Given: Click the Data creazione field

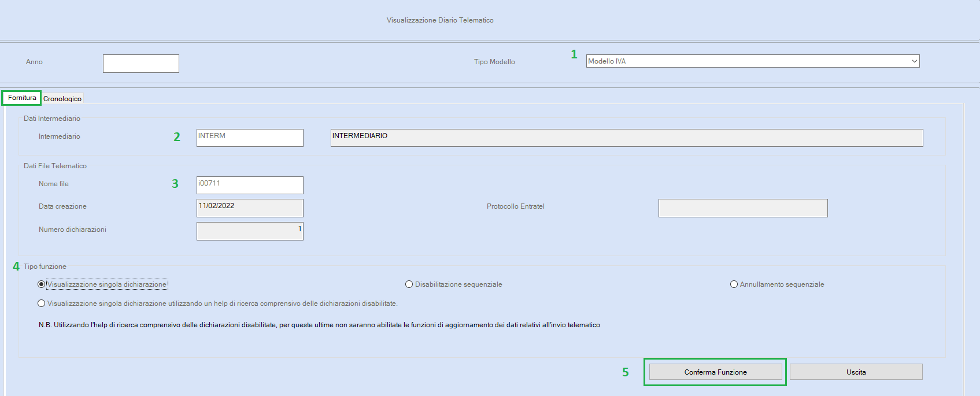Looking at the screenshot, I should click(250, 208).
